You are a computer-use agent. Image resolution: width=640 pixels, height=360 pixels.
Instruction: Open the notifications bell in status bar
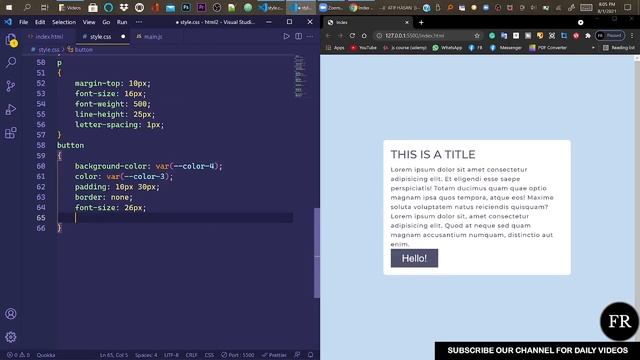point(311,355)
